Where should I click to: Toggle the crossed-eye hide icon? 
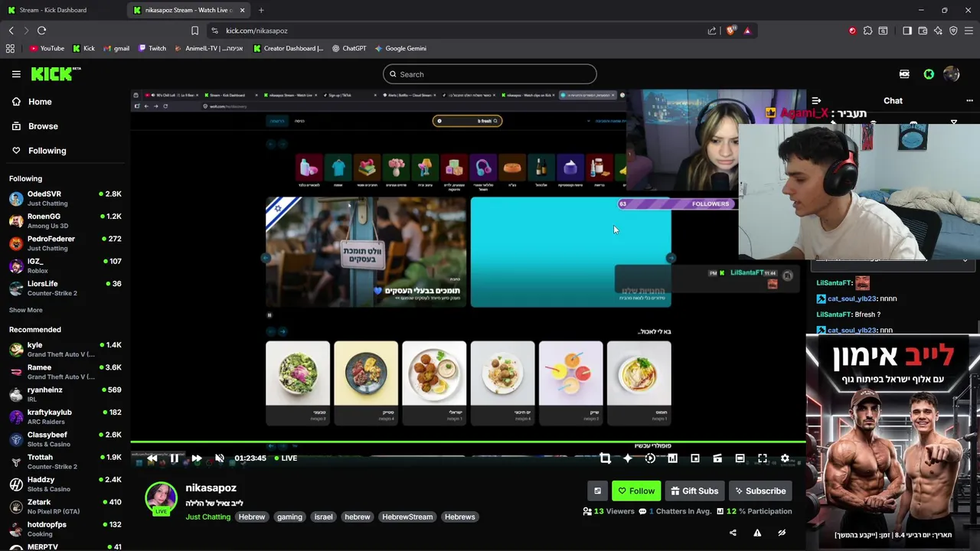tap(782, 533)
